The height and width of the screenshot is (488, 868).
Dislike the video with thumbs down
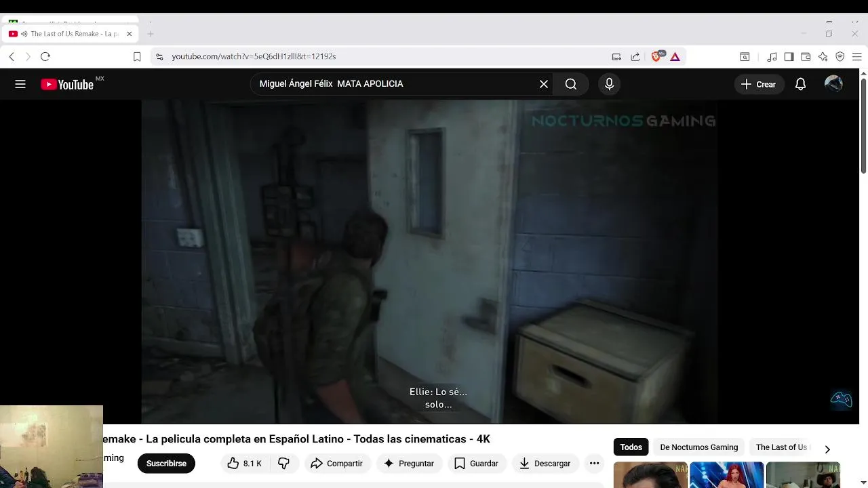(284, 464)
